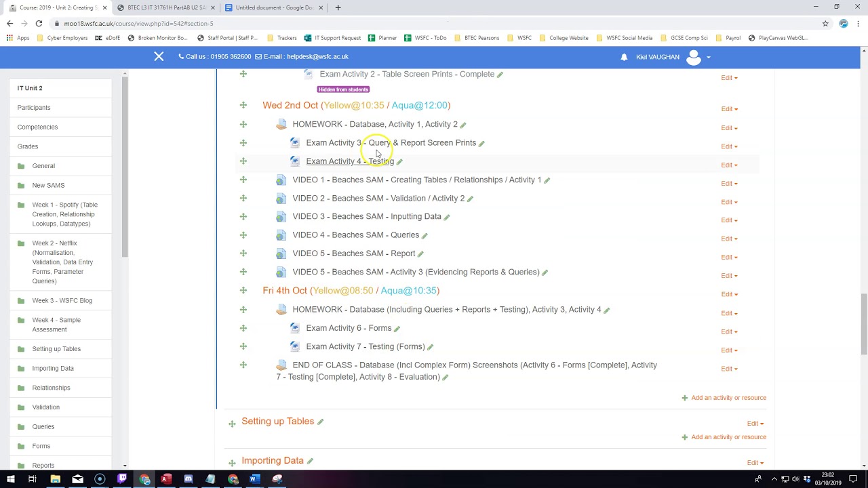Switch to the Untitled document Google Docs tab
The height and width of the screenshot is (488, 868).
pyautogui.click(x=274, y=7)
